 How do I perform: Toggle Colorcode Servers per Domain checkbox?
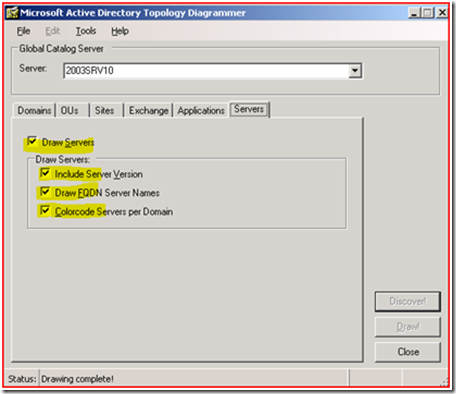[x=45, y=211]
